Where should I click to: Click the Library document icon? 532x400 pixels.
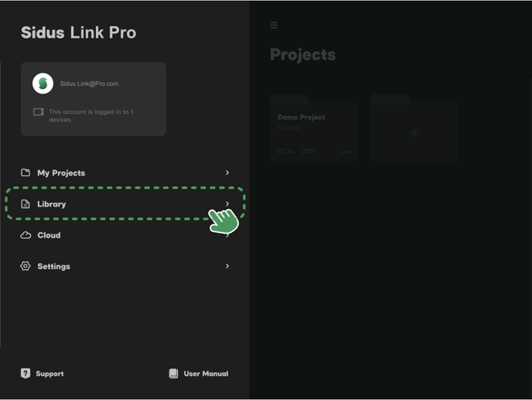[x=26, y=203]
